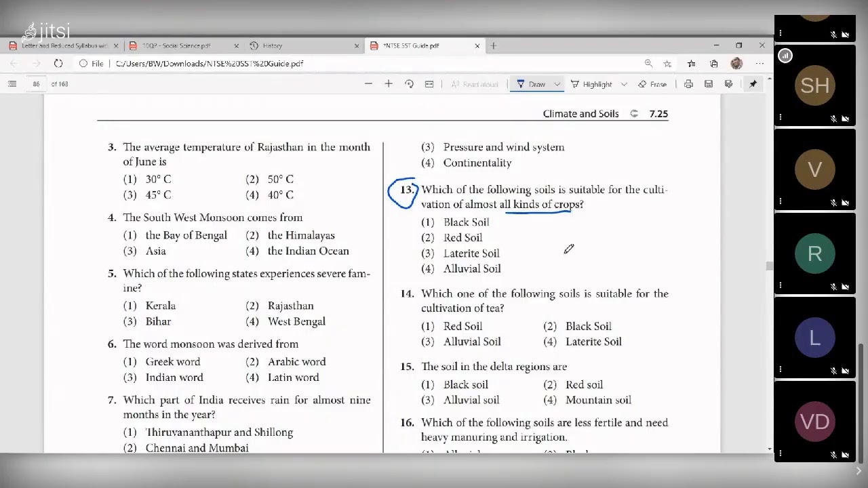The height and width of the screenshot is (488, 868).
Task: Open a new browser tab
Action: [x=494, y=46]
